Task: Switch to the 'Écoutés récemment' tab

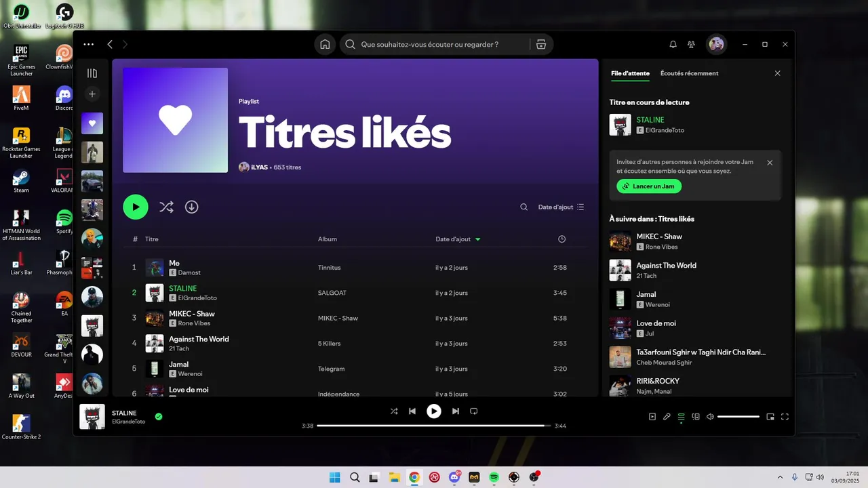Action: point(690,73)
